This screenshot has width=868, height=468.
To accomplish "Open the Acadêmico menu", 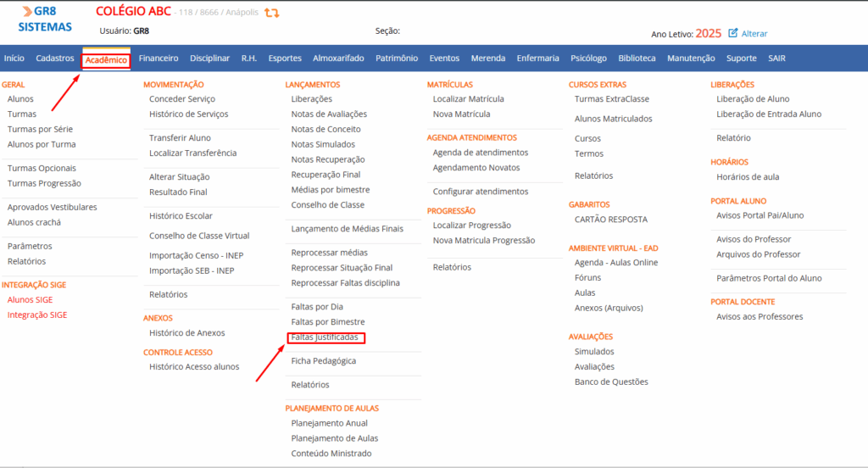I will point(106,59).
